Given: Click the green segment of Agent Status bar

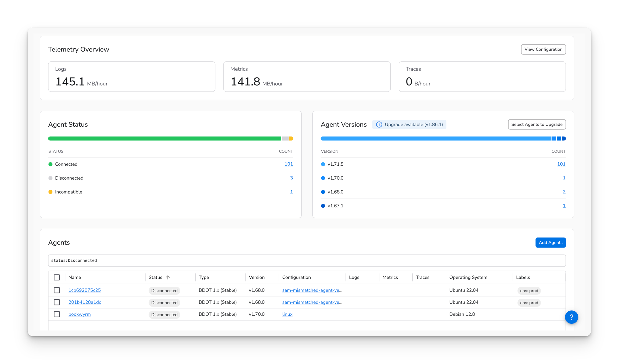Looking at the screenshot, I should (x=164, y=139).
